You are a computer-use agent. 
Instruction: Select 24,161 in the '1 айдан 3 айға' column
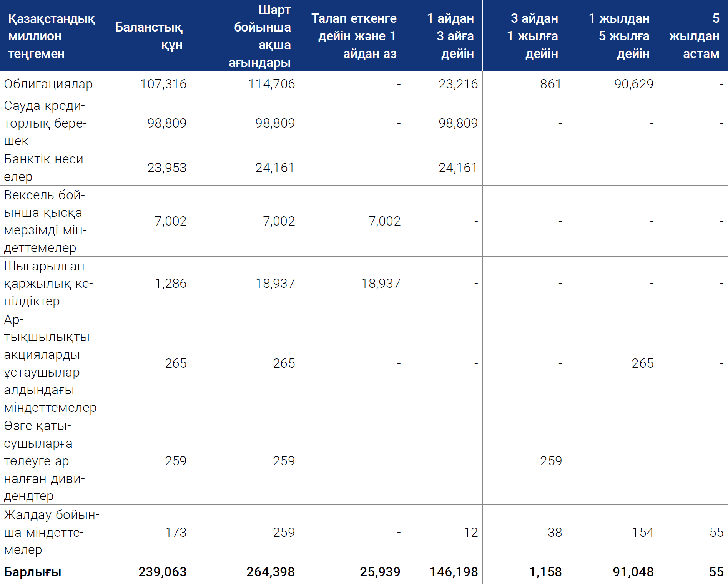click(458, 168)
